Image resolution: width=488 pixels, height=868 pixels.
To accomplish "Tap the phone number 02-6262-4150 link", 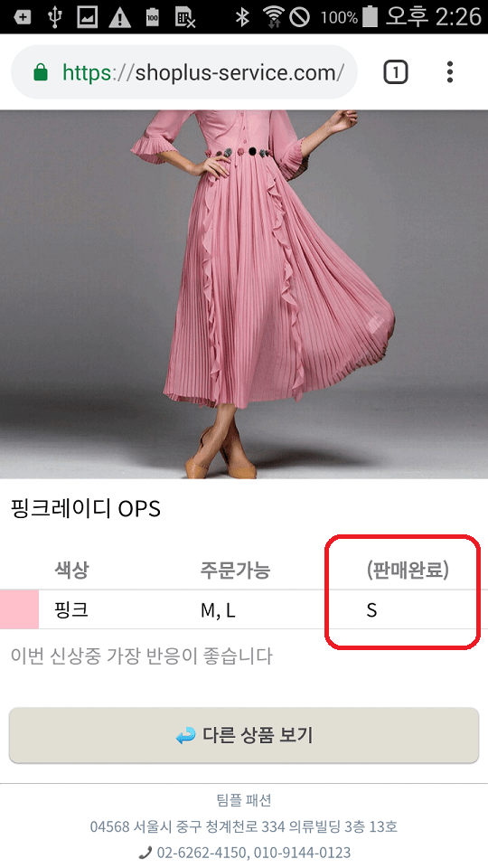I will 202,852.
